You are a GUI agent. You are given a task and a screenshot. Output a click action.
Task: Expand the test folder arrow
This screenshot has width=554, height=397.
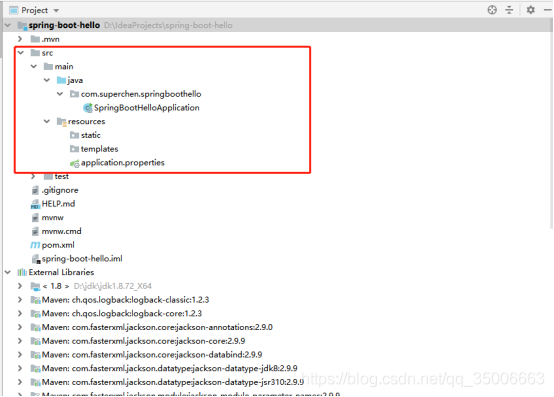tap(33, 176)
